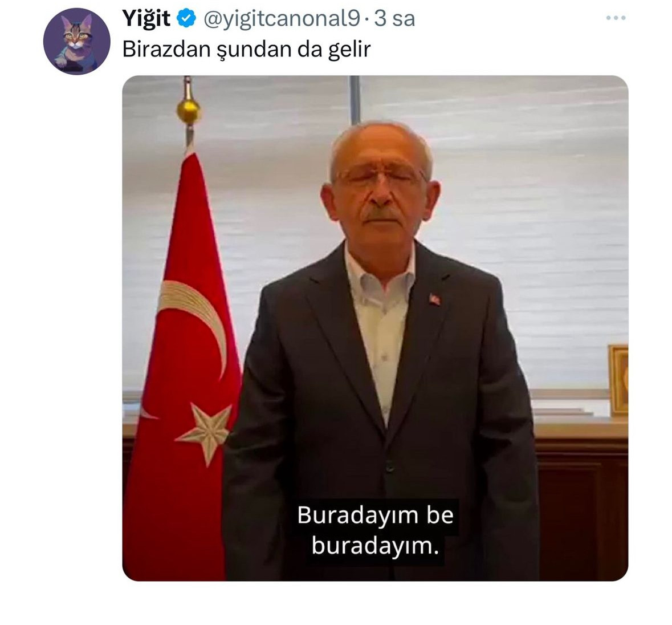The height and width of the screenshot is (625, 672).
Task: Click the flag lapel pin on the jacket
Action: click(434, 299)
